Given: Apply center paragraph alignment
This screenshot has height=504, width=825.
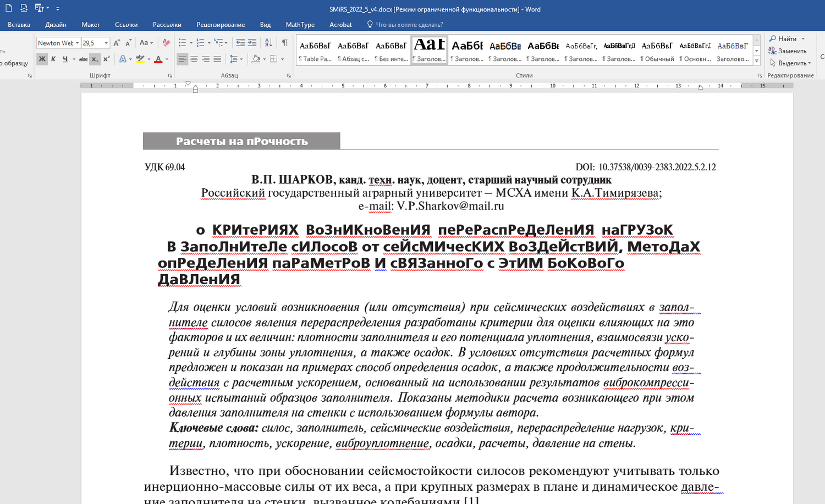Looking at the screenshot, I should [x=194, y=59].
